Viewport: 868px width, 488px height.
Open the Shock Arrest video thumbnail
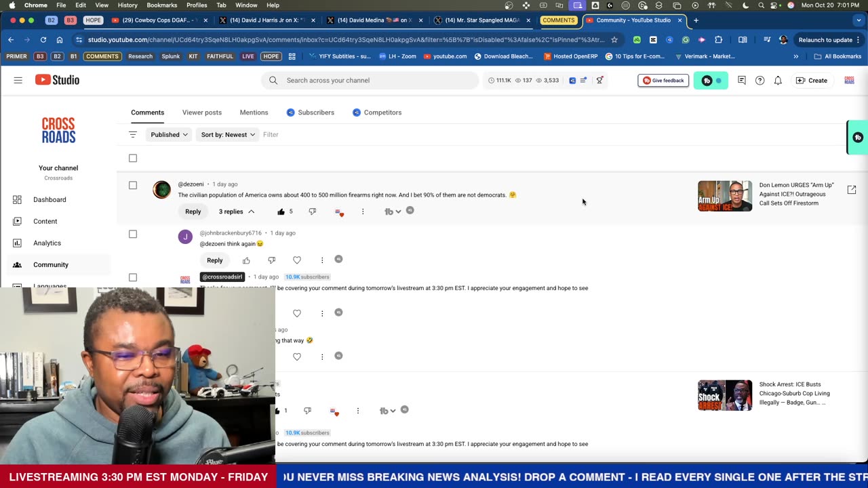tap(725, 395)
